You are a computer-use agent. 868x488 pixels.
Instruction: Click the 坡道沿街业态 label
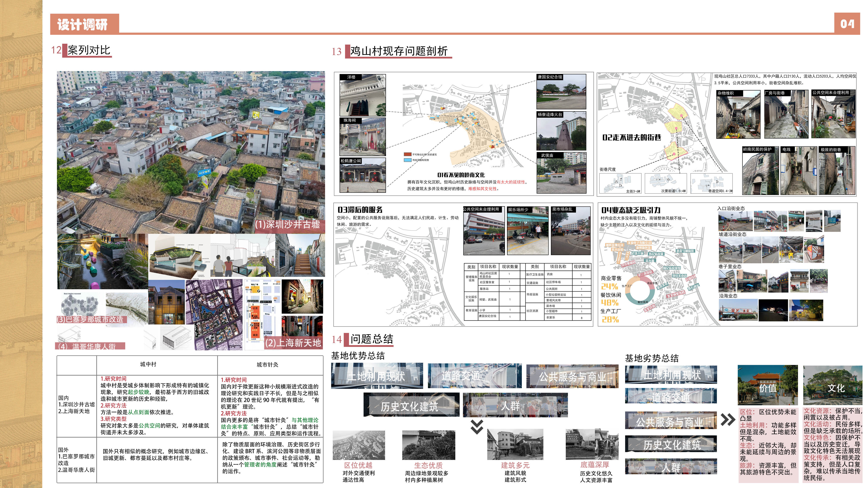click(733, 234)
